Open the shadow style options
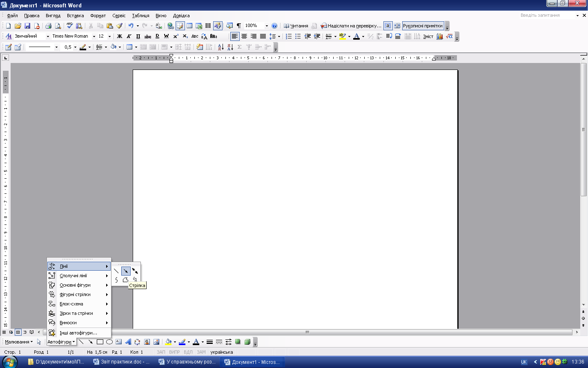Viewport: 588px width, 368px height. point(238,342)
